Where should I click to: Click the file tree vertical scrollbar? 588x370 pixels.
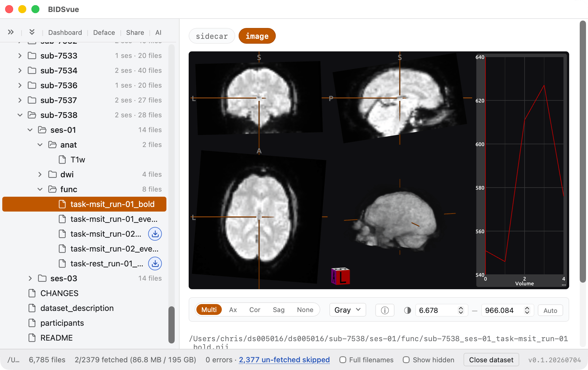coord(171,325)
